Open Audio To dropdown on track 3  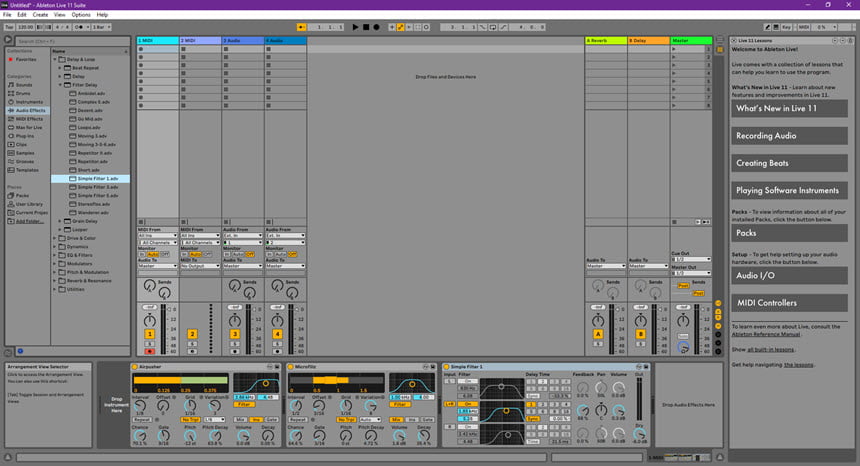pyautogui.click(x=243, y=266)
